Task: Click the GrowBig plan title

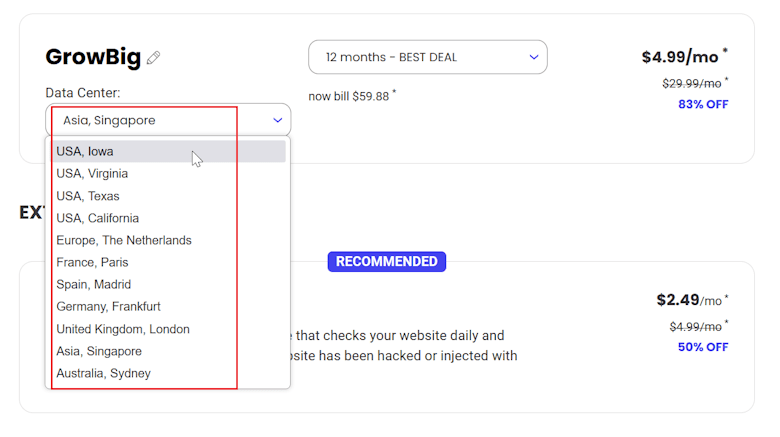Action: click(x=93, y=57)
